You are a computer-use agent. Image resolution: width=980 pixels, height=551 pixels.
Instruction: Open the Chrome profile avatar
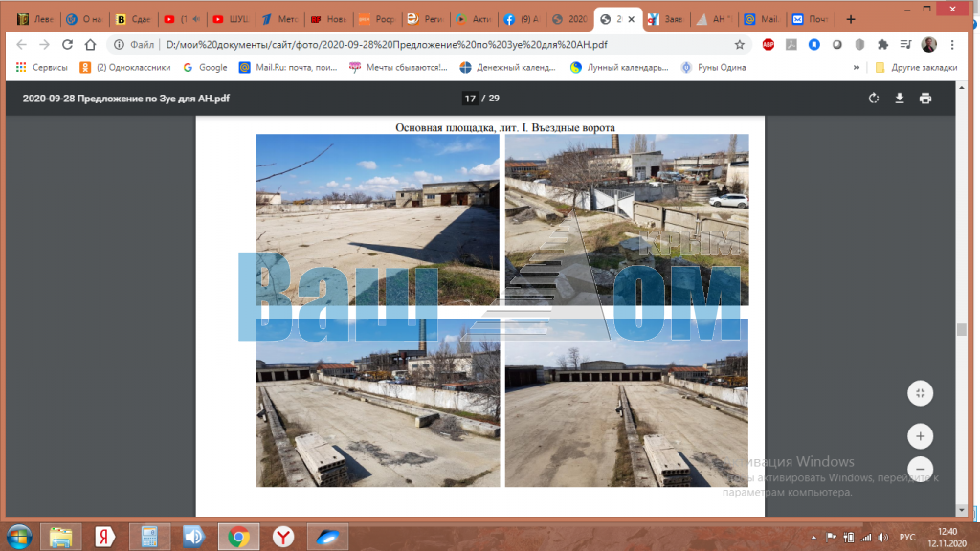(928, 44)
